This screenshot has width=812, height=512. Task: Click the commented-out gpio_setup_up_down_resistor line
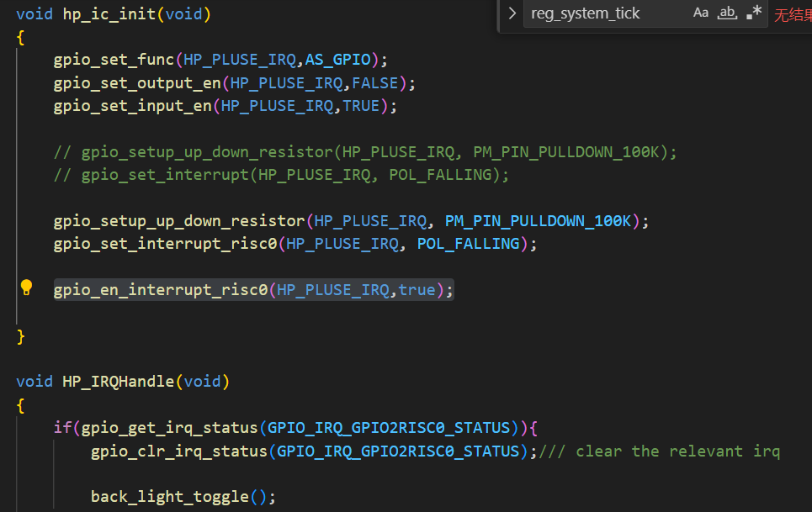[x=365, y=152]
